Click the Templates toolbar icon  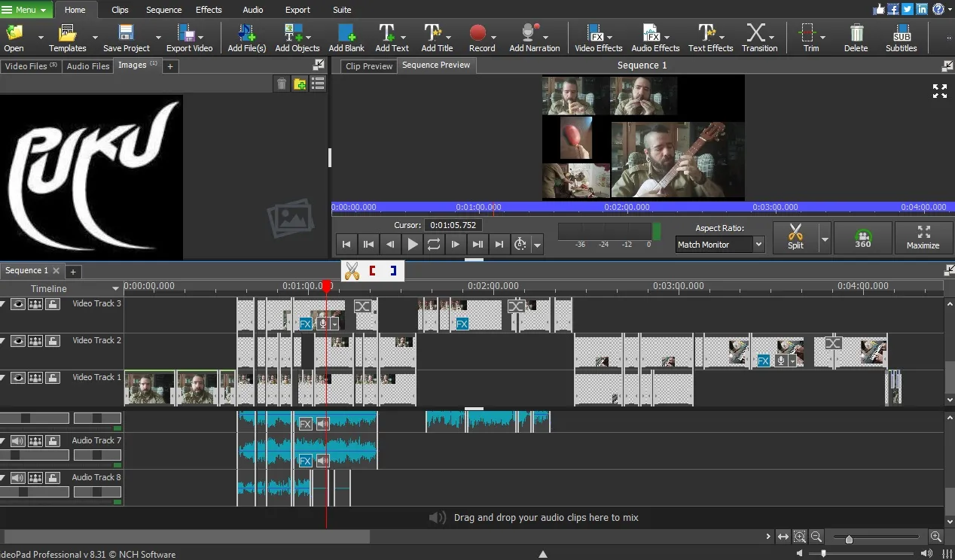68,38
